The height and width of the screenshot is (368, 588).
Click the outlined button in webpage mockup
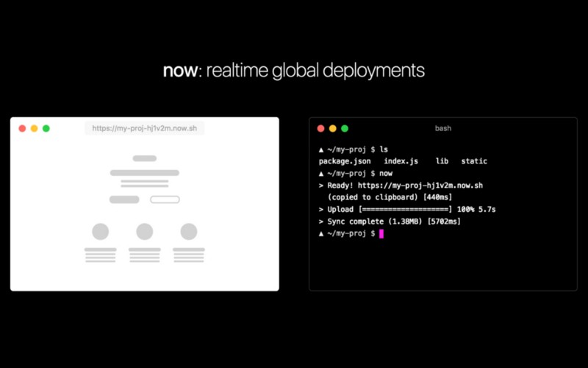pyautogui.click(x=165, y=199)
